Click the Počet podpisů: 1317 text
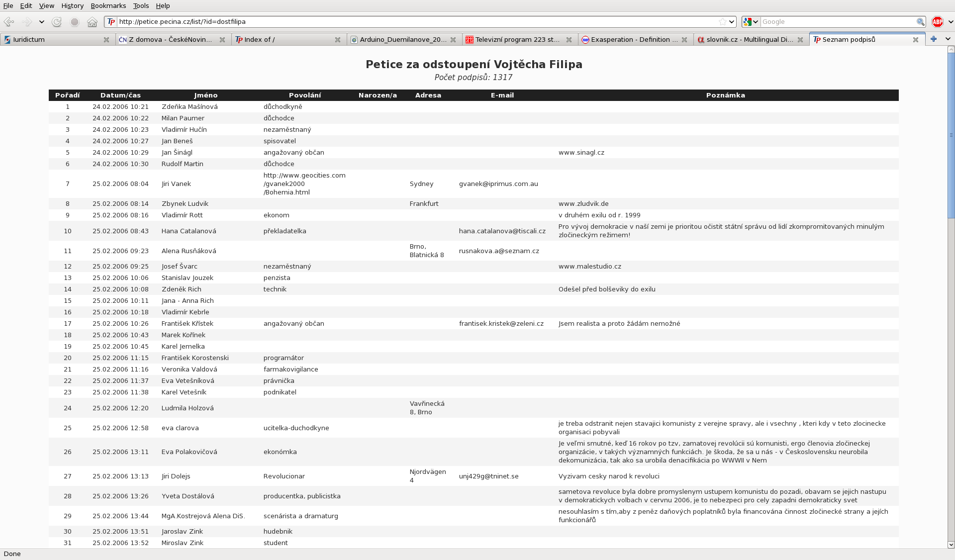This screenshot has height=560, width=955. click(474, 78)
